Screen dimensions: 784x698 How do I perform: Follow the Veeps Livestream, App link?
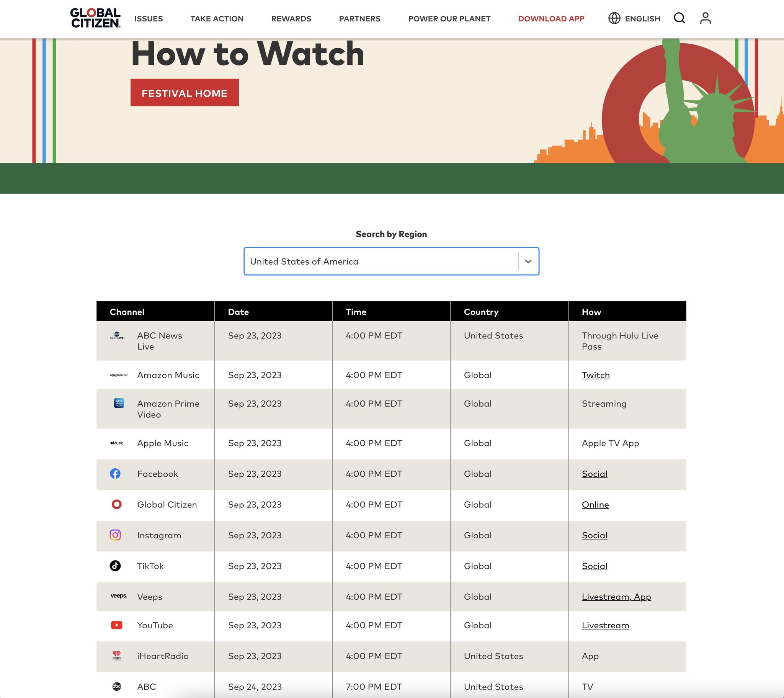click(x=616, y=597)
